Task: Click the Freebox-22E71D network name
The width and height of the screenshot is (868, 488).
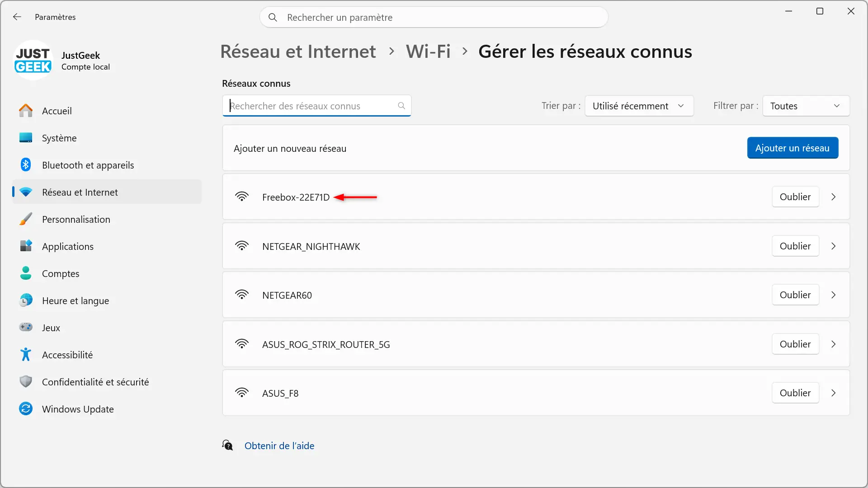Action: pos(296,197)
